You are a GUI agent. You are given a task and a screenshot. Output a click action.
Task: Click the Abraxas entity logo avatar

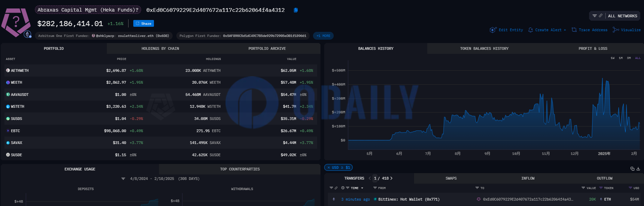coord(16,22)
